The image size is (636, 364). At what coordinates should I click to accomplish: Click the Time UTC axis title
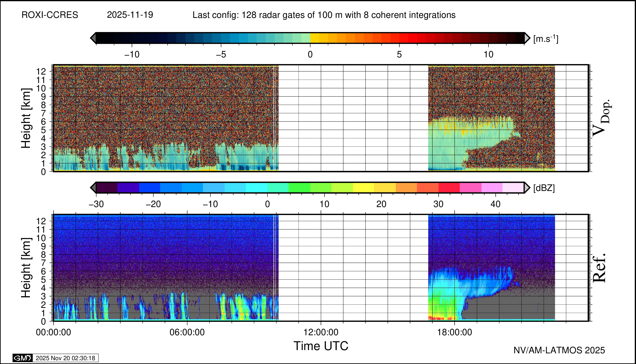coord(321,346)
